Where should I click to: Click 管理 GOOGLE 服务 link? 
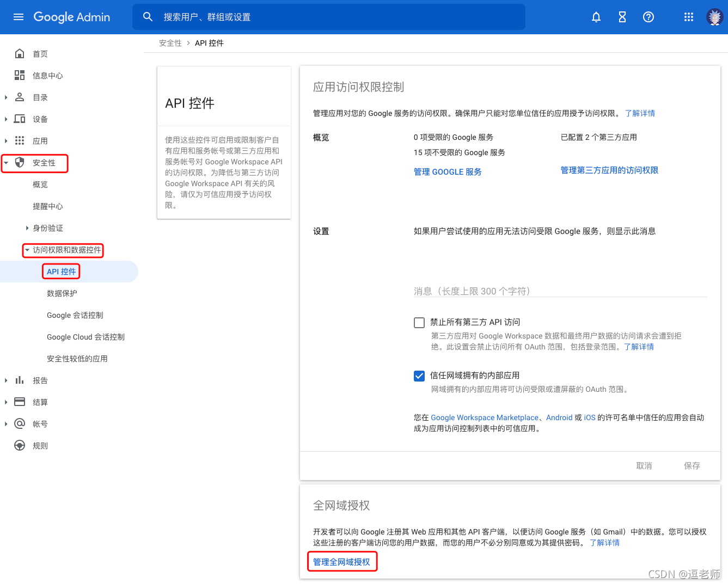click(x=448, y=172)
